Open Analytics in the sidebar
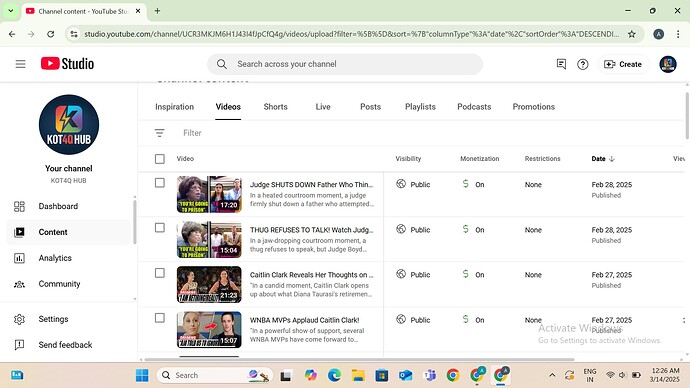690x388 pixels. tap(70, 258)
